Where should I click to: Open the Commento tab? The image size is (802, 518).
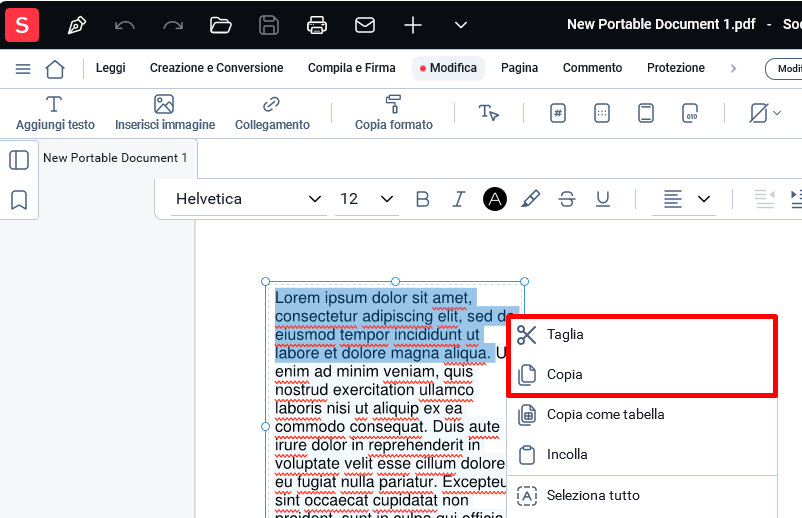click(x=592, y=68)
